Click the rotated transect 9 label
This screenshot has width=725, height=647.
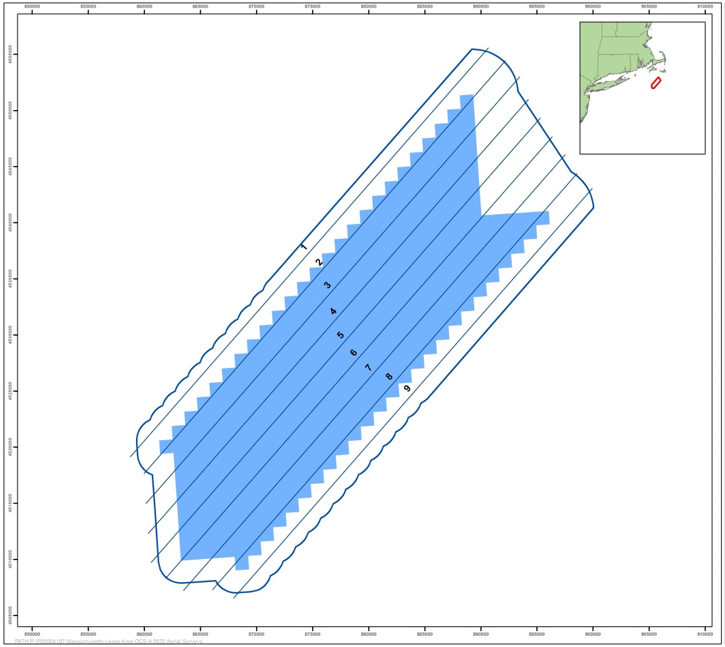pos(407,388)
